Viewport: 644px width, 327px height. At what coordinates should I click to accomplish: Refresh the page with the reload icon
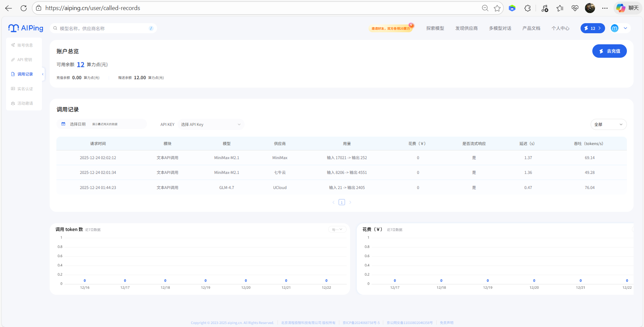coord(23,8)
